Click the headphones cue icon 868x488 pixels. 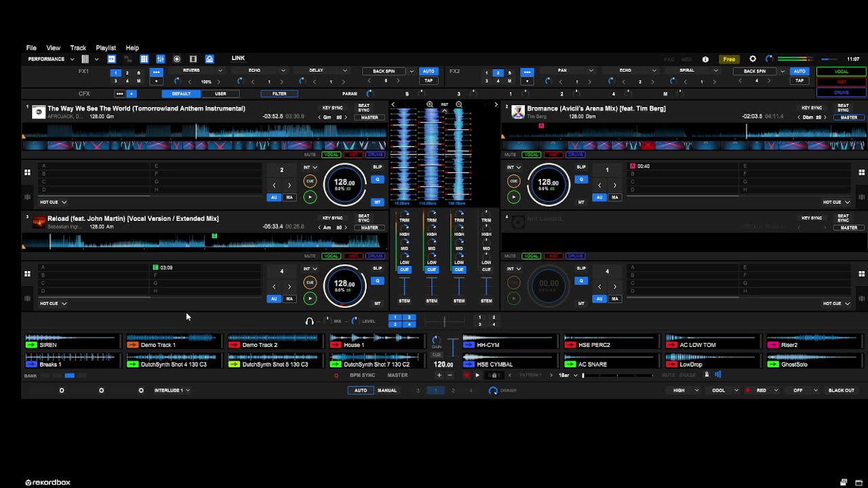310,321
